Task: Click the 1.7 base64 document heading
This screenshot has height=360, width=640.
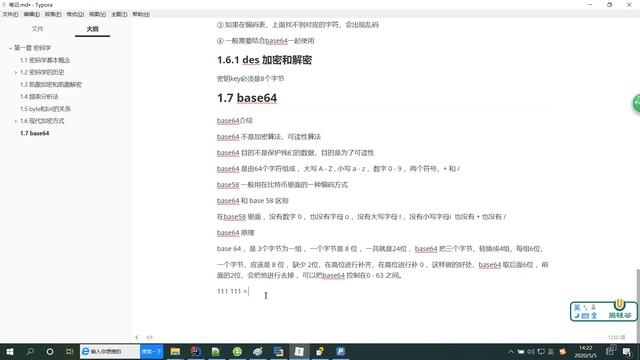Action: tap(247, 98)
